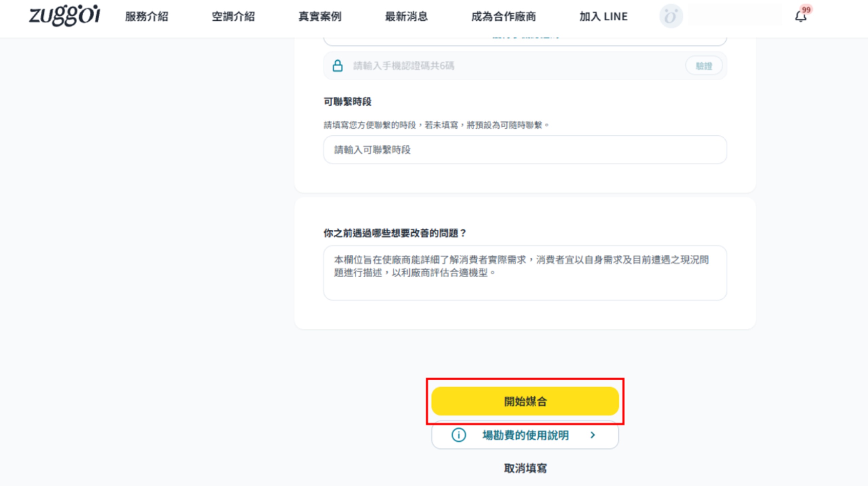Click the yellow 開始媒合 button
This screenshot has width=868, height=486.
pos(525,401)
